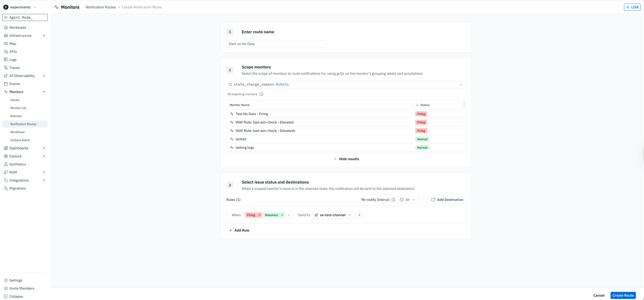644x300 pixels.
Task: Click the Migrations sidebar icon
Action: pos(6,188)
